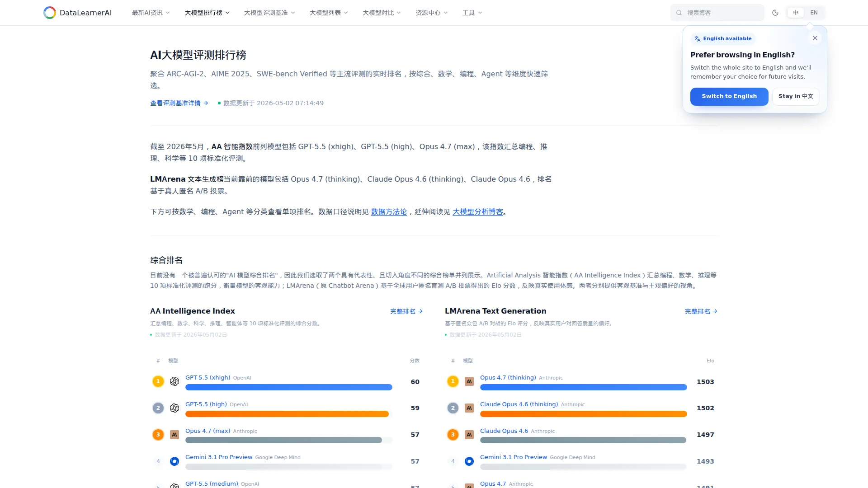Open Opus 4.7 (thinking) model link
The height and width of the screenshot is (488, 868).
[x=508, y=378]
